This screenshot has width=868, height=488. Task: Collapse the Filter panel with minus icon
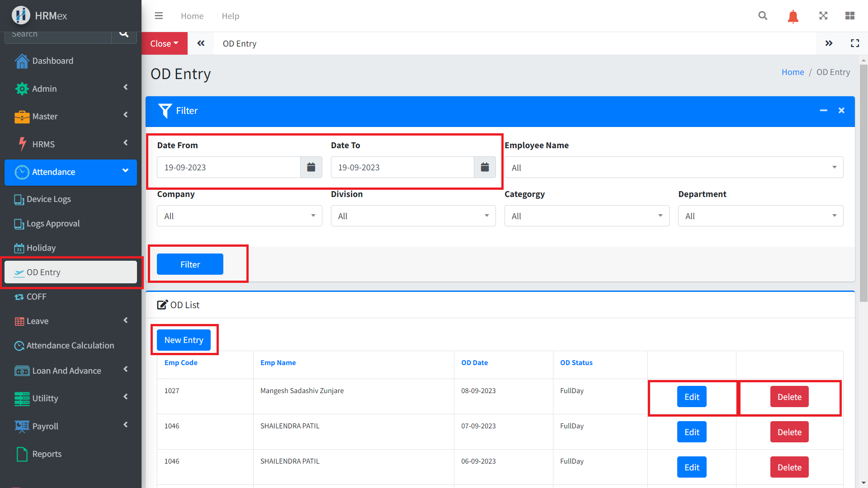point(824,111)
